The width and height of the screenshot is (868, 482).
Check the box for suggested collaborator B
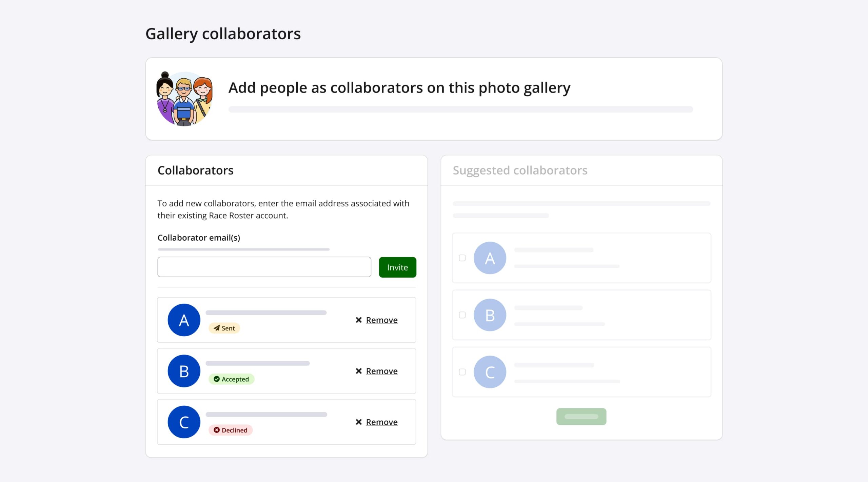point(462,315)
